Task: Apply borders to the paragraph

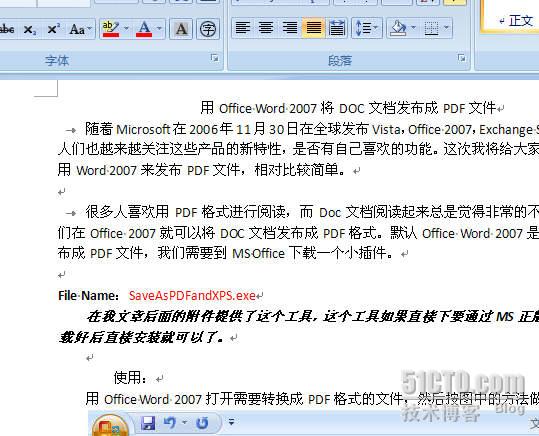Action: coord(431,28)
